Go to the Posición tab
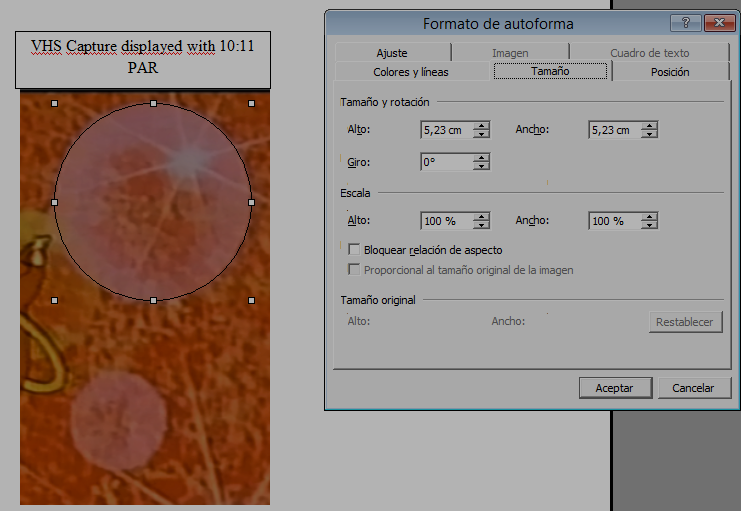The image size is (741, 511). click(x=670, y=72)
